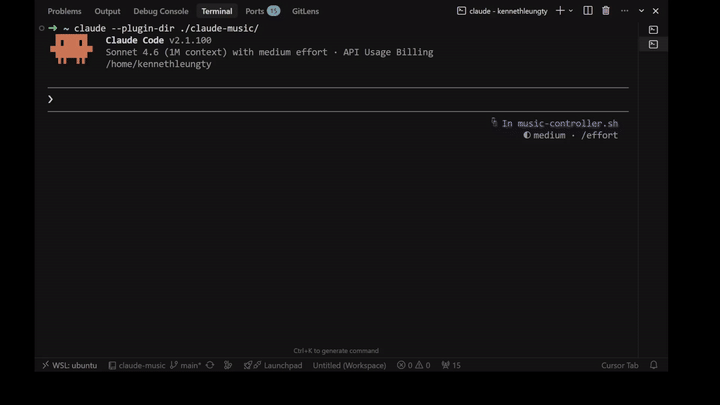Viewport: 720px width, 405px height.
Task: Click the Claude Code v2.1.100 version text
Action: tap(158, 40)
